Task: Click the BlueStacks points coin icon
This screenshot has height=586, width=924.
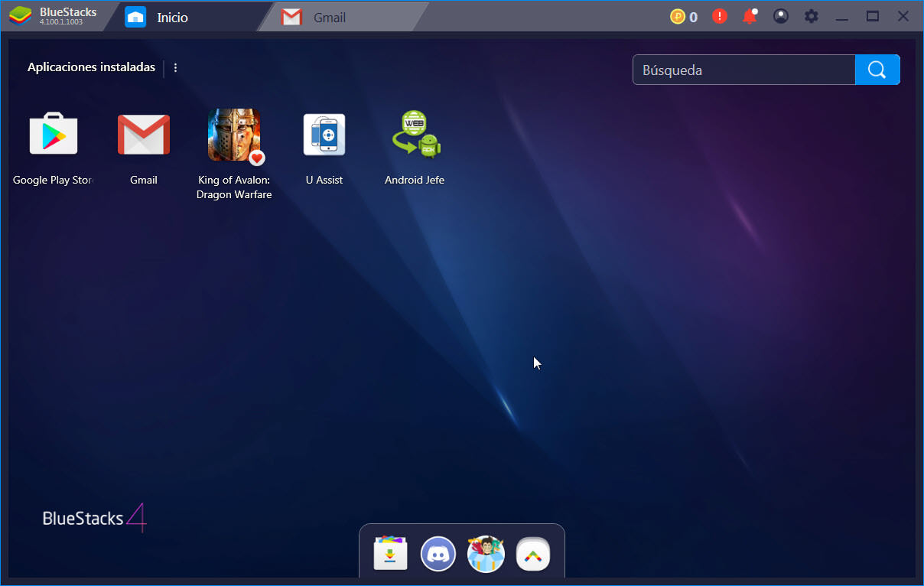Action: [678, 16]
